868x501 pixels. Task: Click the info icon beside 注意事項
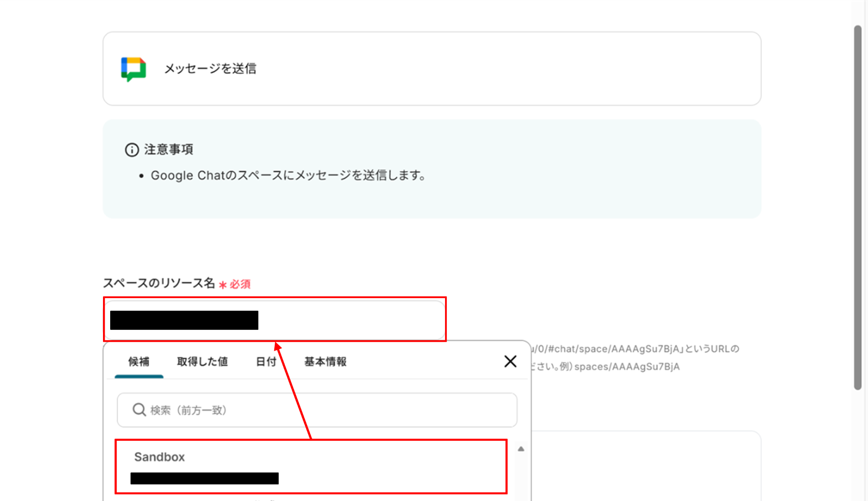click(x=132, y=149)
